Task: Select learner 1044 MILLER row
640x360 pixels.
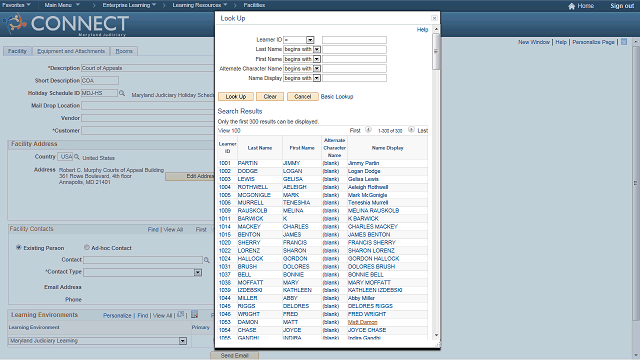Action: pos(224,298)
